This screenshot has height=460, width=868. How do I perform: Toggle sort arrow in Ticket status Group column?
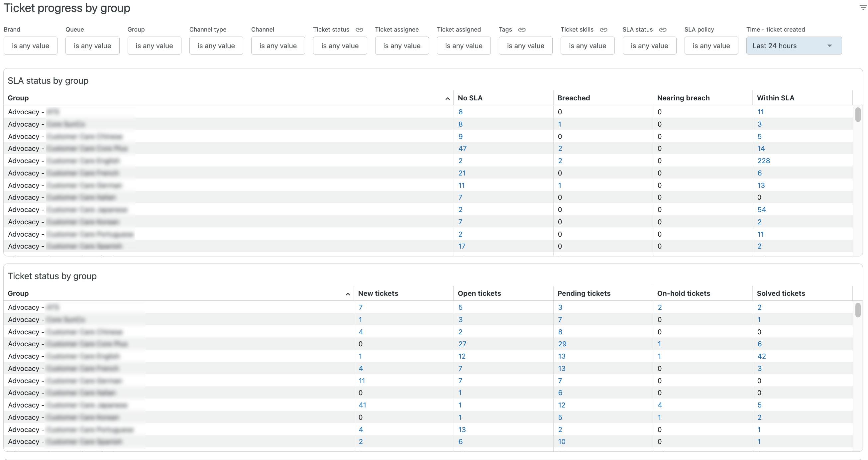click(x=348, y=294)
